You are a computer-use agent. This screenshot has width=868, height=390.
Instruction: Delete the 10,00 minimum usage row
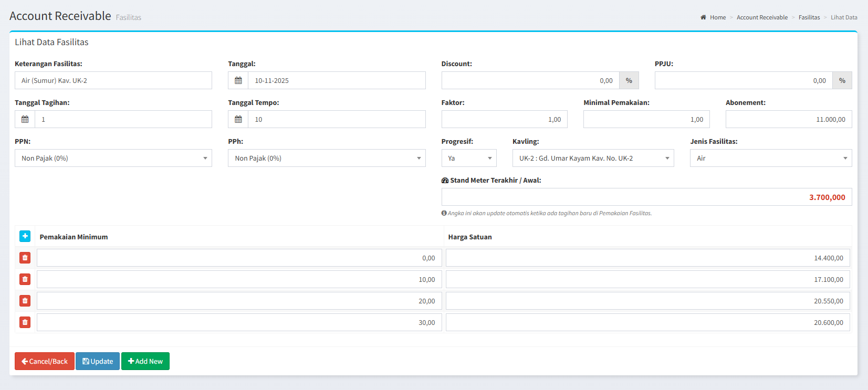click(25, 279)
